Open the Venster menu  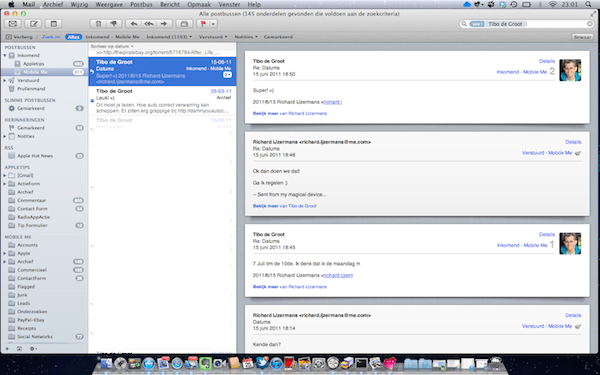(229, 5)
